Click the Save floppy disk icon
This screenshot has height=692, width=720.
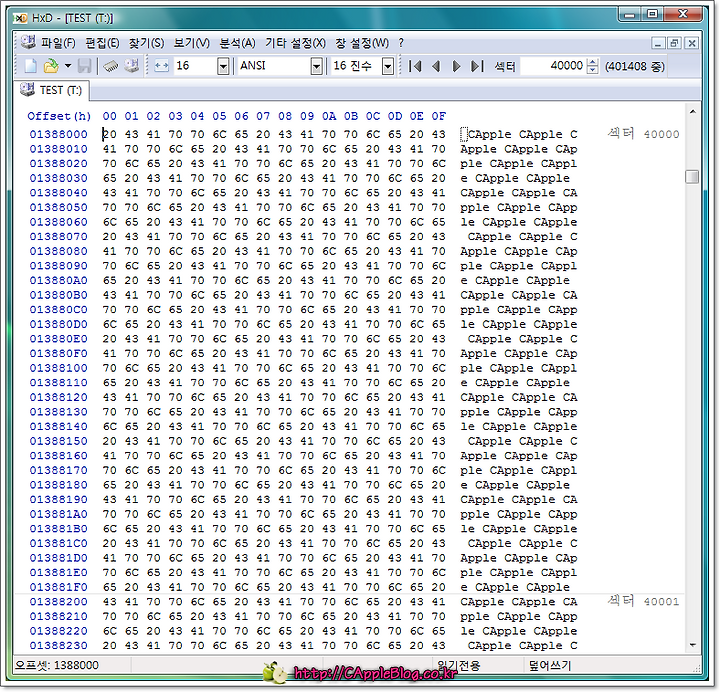84,66
